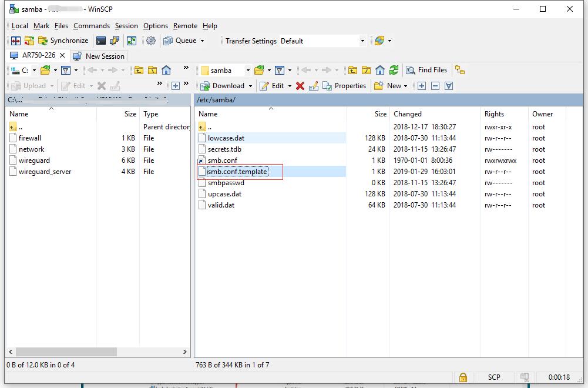
Task: Click the remote rename icon
Action: (x=314, y=86)
